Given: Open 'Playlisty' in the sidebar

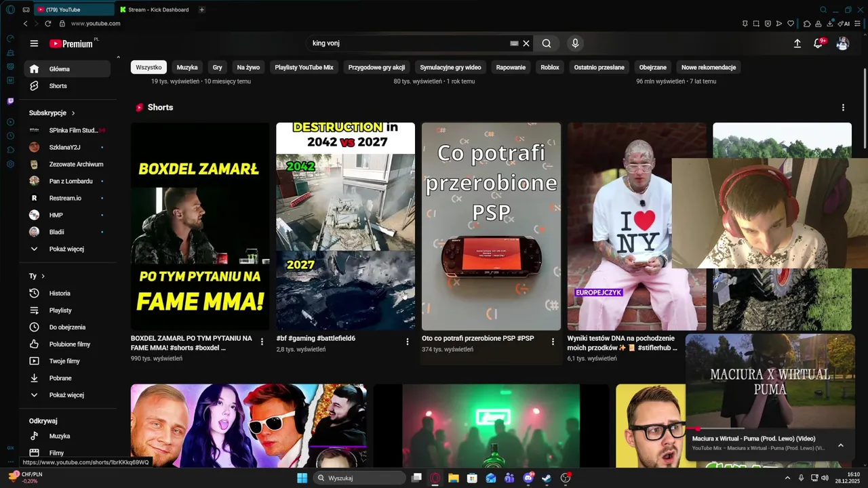Looking at the screenshot, I should coord(67,310).
